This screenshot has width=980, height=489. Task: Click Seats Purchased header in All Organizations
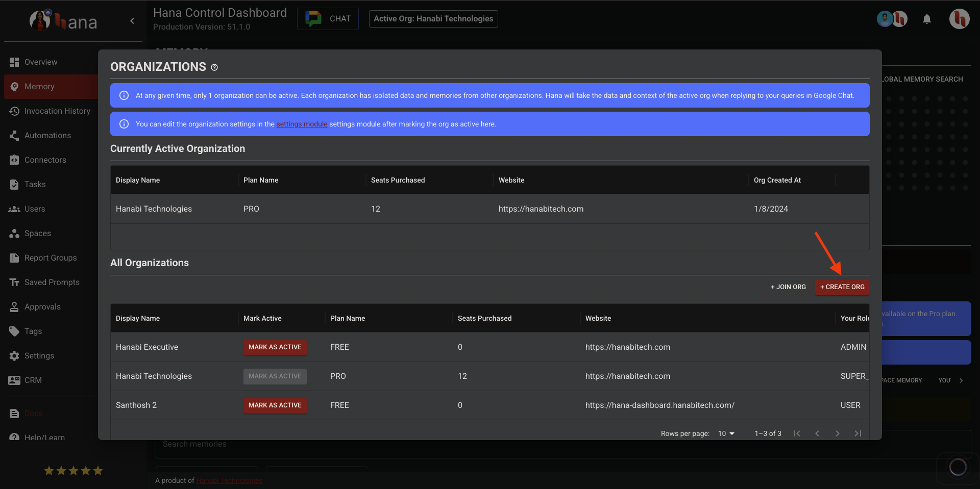click(484, 318)
